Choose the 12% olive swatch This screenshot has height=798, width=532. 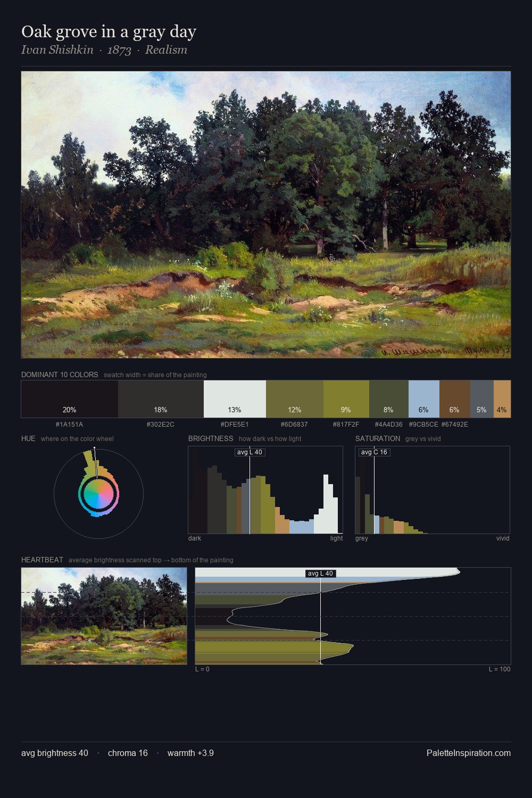295,399
